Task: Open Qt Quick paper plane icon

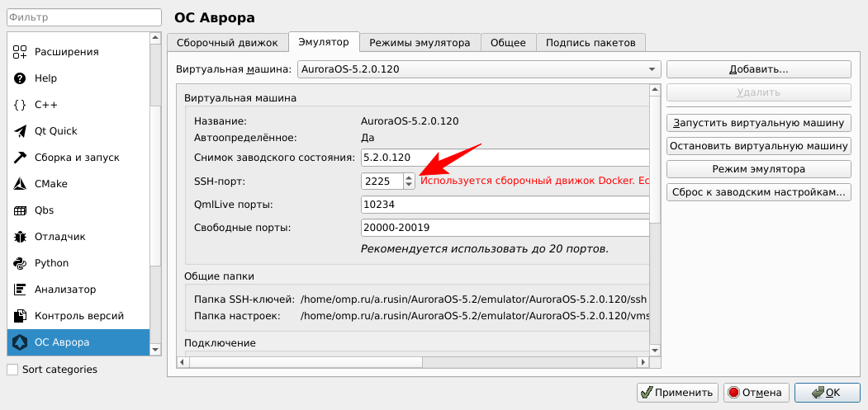Action: click(21, 131)
